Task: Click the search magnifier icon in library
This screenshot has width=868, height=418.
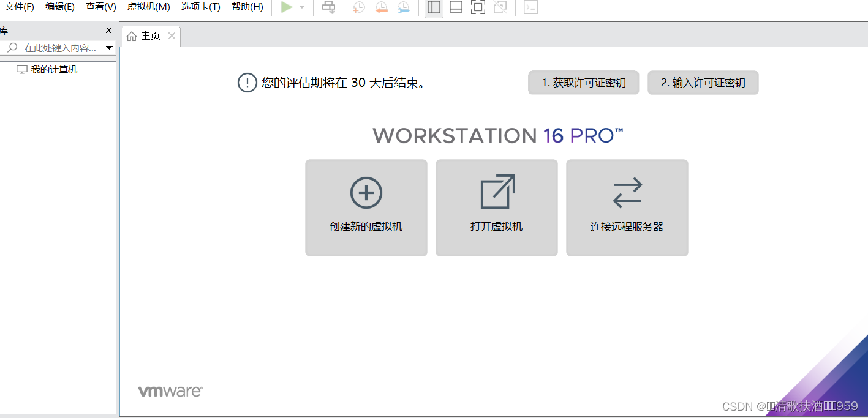Action: [13, 48]
